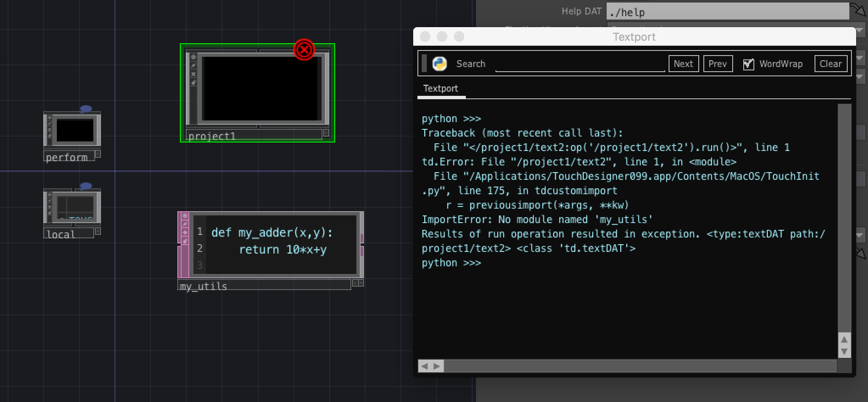This screenshot has height=402, width=868.
Task: Click the red error badge on project1 node
Action: [x=304, y=50]
